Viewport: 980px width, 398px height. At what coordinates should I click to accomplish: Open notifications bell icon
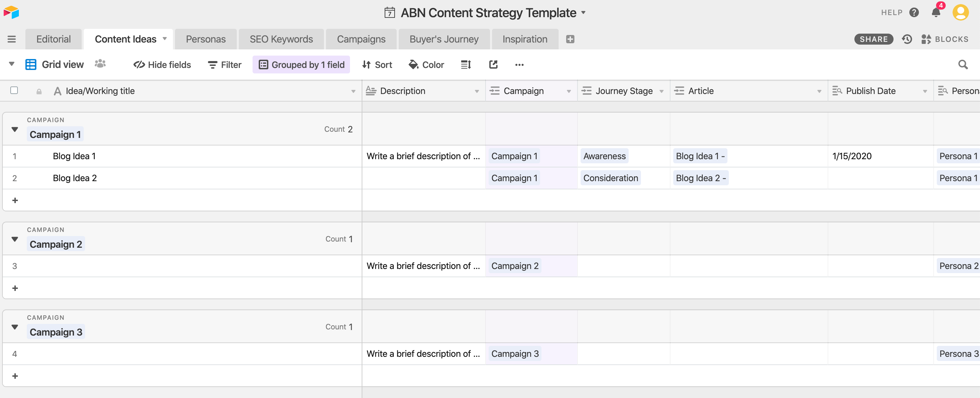936,13
